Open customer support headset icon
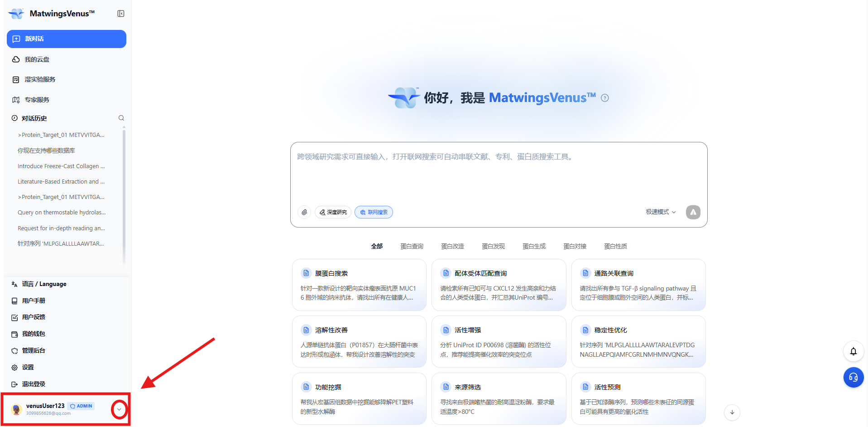The image size is (868, 427). (x=854, y=377)
